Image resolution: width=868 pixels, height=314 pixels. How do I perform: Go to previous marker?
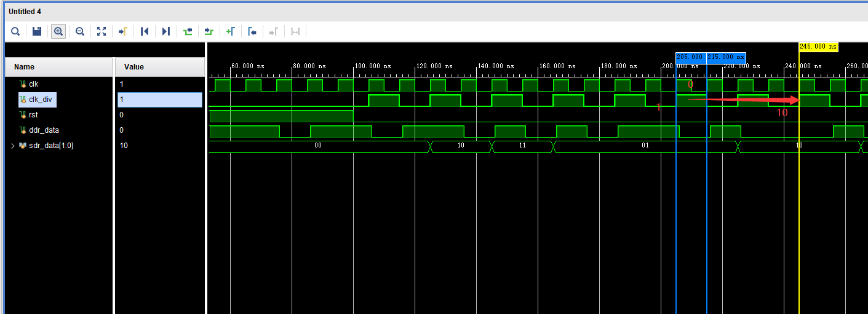(252, 31)
